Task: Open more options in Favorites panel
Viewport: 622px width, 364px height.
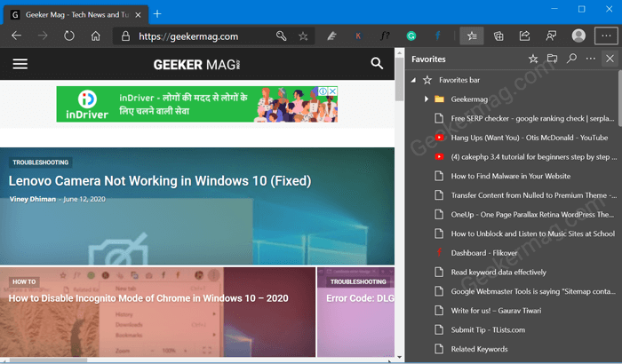Action: click(591, 59)
